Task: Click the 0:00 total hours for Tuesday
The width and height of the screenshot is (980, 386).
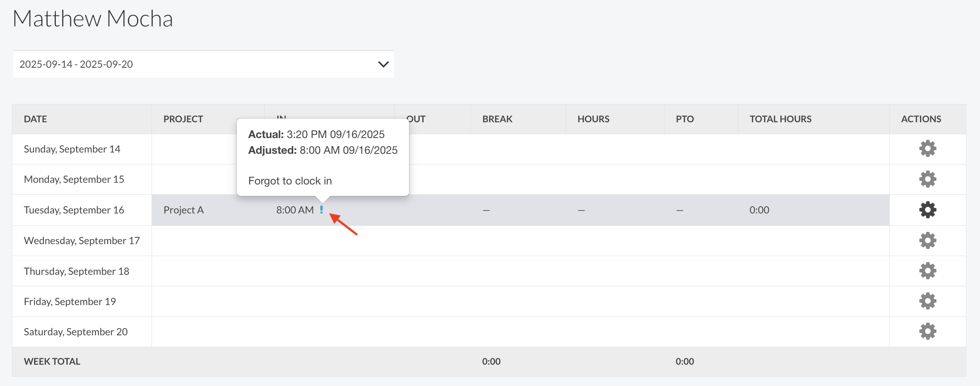Action: [x=759, y=210]
